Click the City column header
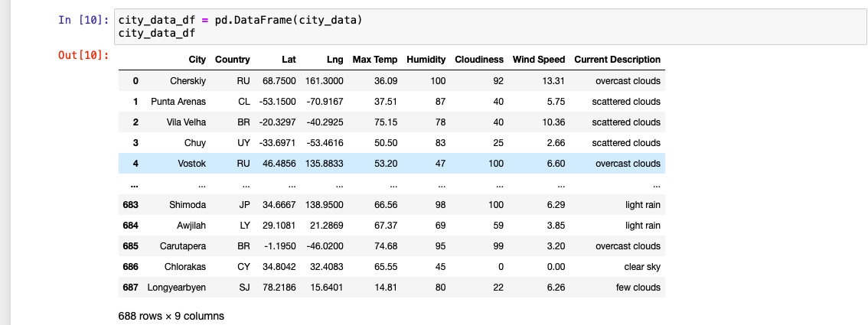This screenshot has width=868, height=325. [197, 59]
